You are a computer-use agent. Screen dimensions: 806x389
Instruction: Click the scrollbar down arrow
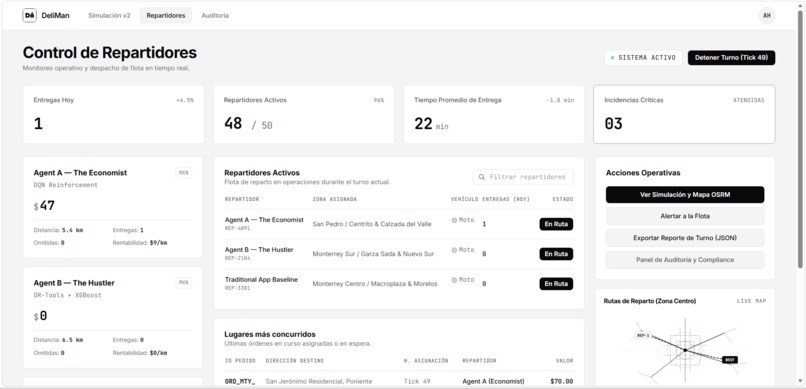[799, 381]
